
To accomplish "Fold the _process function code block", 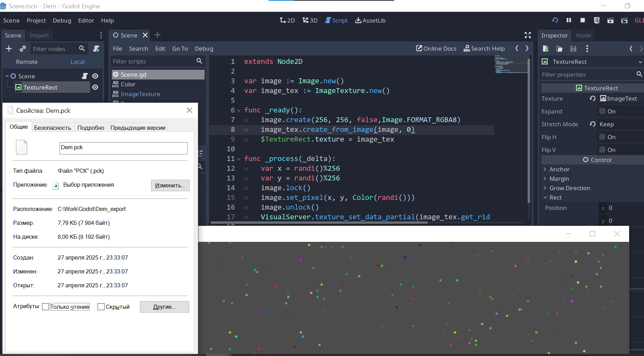I will click(239, 159).
